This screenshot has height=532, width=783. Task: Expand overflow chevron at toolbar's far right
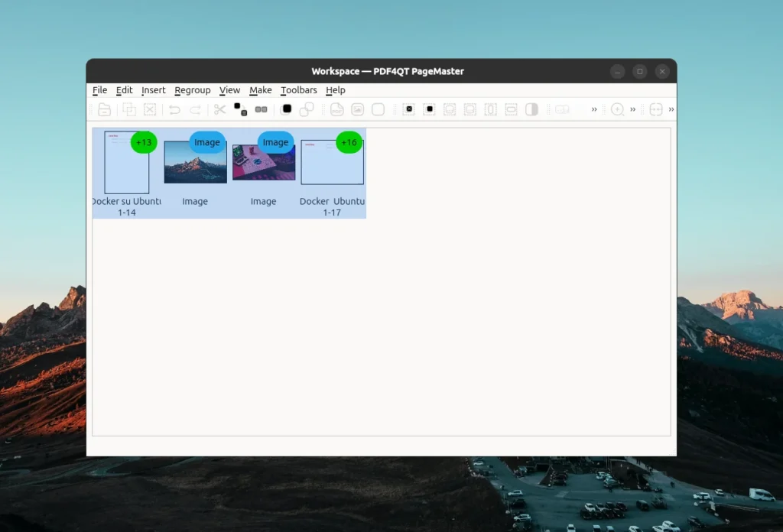(671, 109)
